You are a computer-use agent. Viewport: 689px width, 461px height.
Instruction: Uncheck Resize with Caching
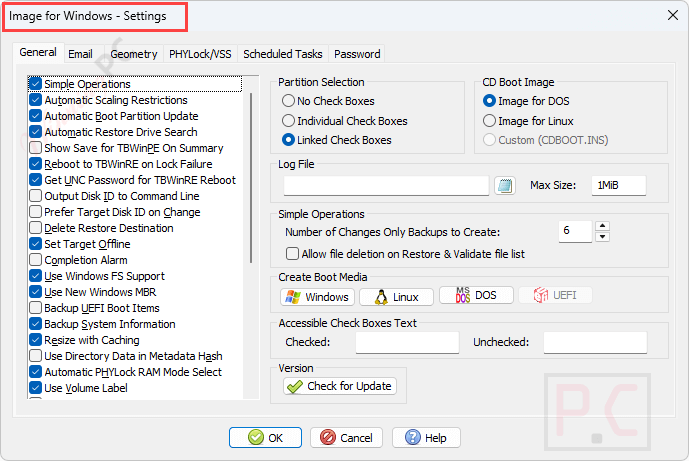coord(36,340)
